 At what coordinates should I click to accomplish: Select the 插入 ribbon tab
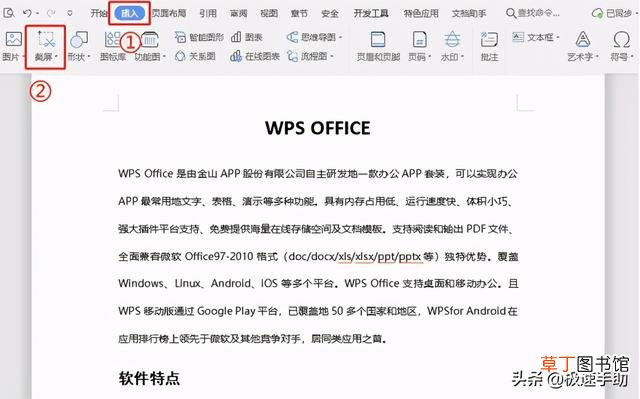tap(129, 13)
